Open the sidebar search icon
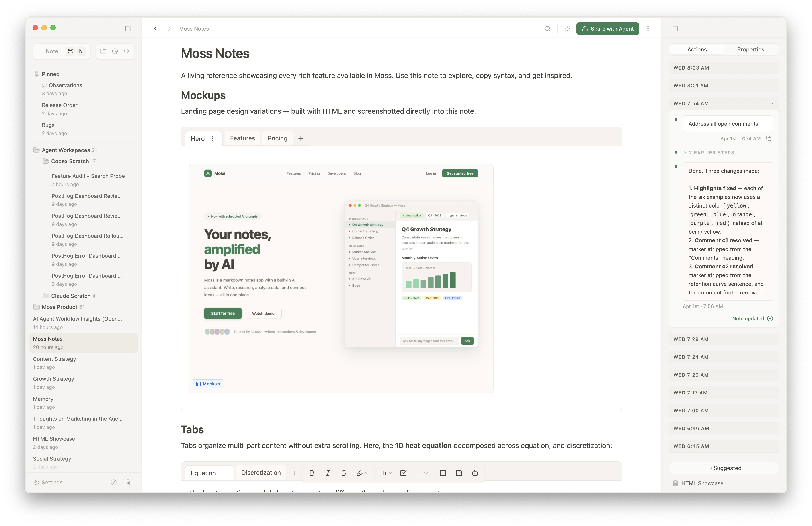Screen dimensions: 812x526 coord(127,51)
